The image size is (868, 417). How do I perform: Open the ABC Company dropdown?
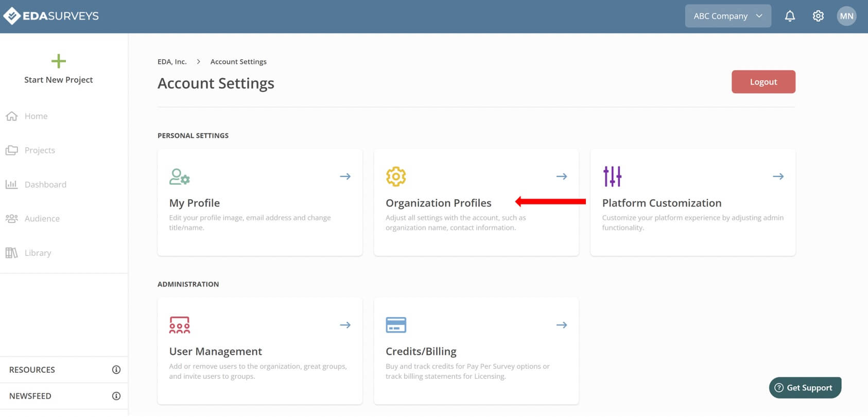[x=728, y=16]
